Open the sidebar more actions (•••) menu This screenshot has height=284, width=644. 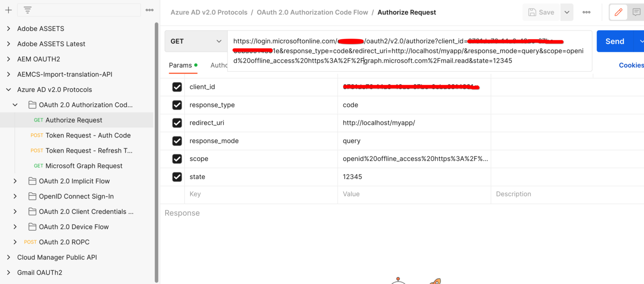149,10
